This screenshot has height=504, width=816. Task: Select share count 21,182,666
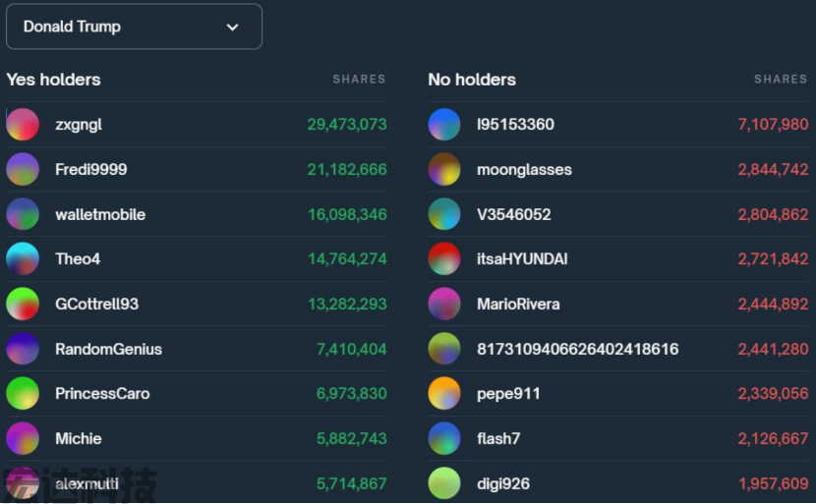pos(347,169)
